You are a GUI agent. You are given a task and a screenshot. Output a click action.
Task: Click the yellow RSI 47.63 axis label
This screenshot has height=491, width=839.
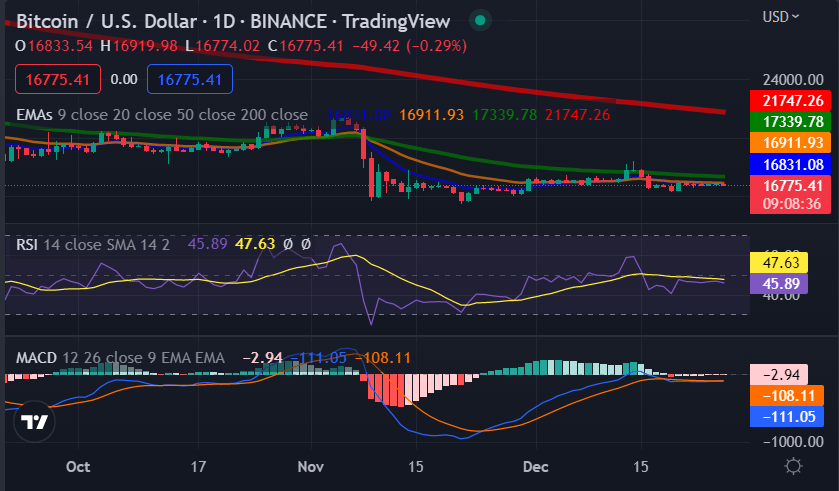[x=779, y=263]
